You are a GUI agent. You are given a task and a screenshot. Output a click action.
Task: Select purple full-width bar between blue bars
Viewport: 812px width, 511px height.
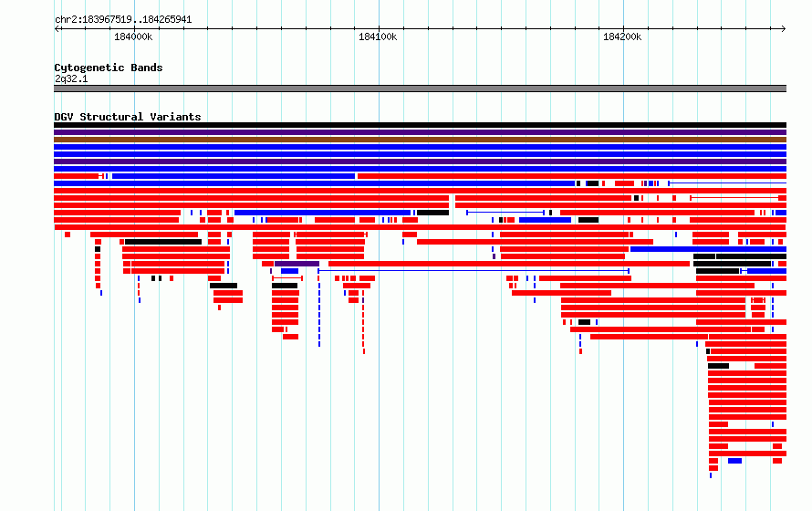click(x=420, y=162)
